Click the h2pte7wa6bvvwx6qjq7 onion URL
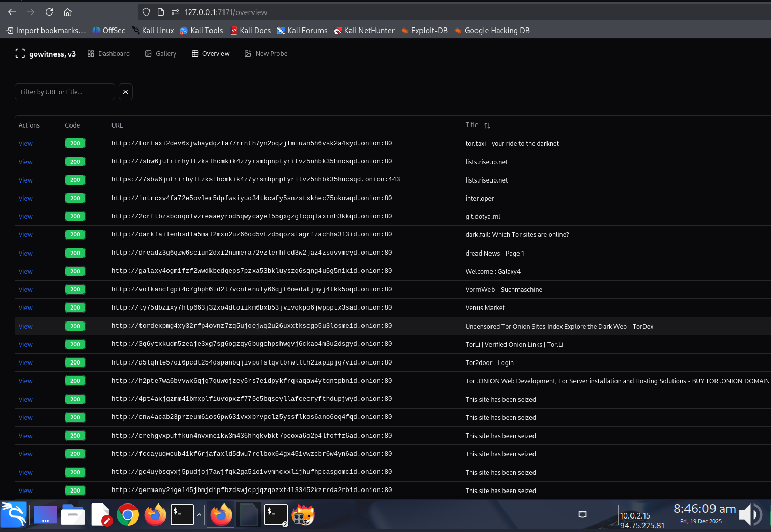Image resolution: width=771 pixels, height=532 pixels. pyautogui.click(x=252, y=381)
